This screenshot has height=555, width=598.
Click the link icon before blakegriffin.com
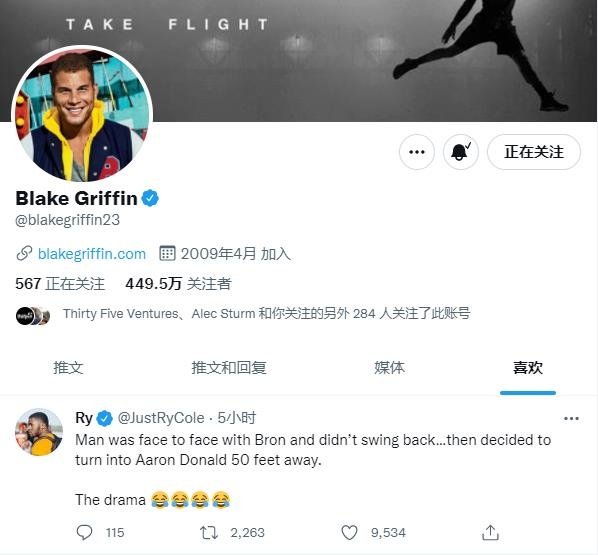[24, 254]
